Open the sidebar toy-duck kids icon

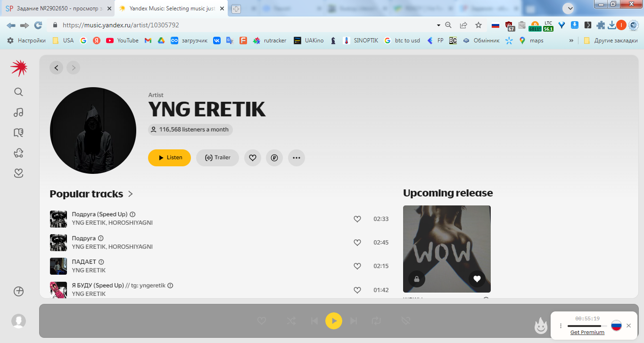18,153
